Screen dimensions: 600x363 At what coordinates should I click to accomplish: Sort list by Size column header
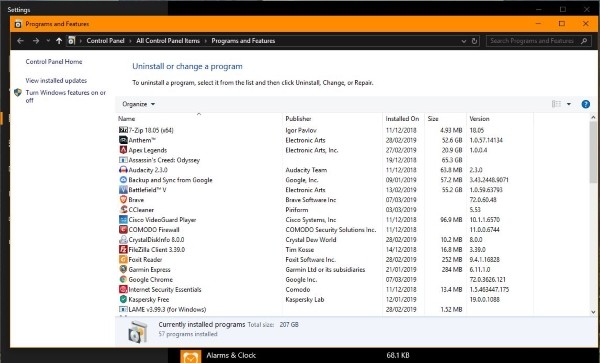[x=445, y=119]
